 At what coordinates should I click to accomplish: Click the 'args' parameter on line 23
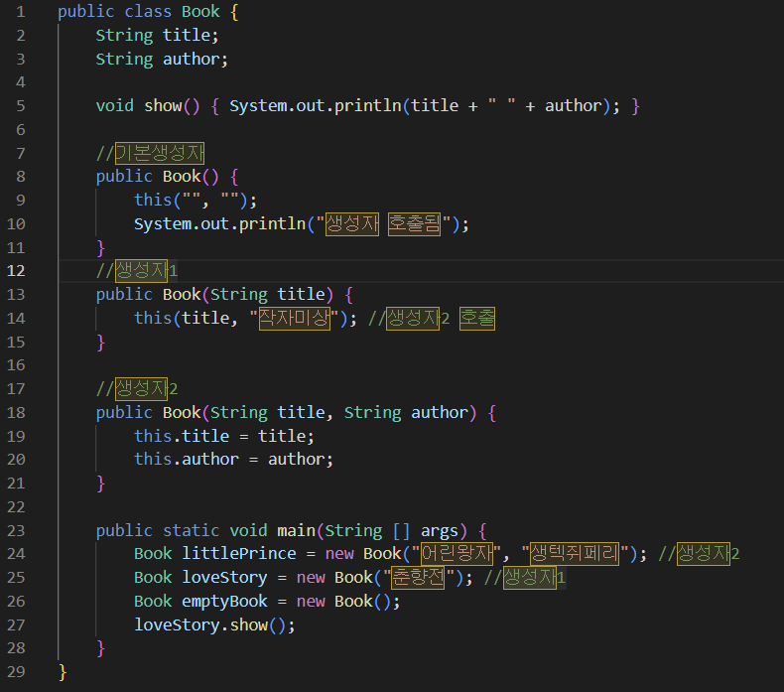tap(440, 530)
